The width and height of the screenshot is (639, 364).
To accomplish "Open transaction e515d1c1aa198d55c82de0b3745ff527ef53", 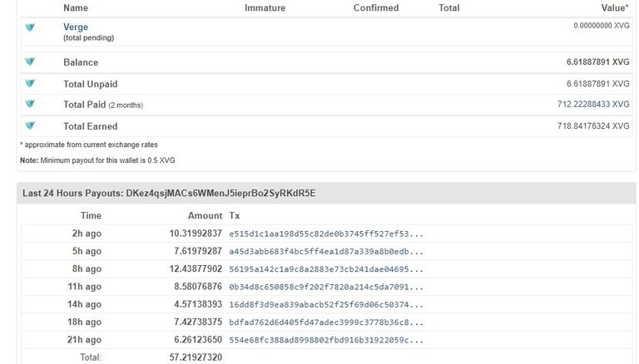I will pos(326,234).
